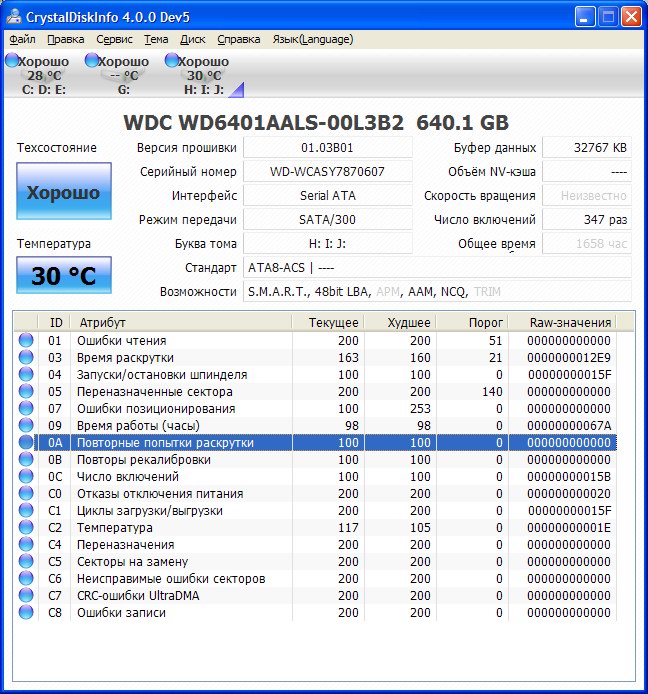This screenshot has width=648, height=694.
Task: Click the Хорошо health status button
Action: coord(64,191)
